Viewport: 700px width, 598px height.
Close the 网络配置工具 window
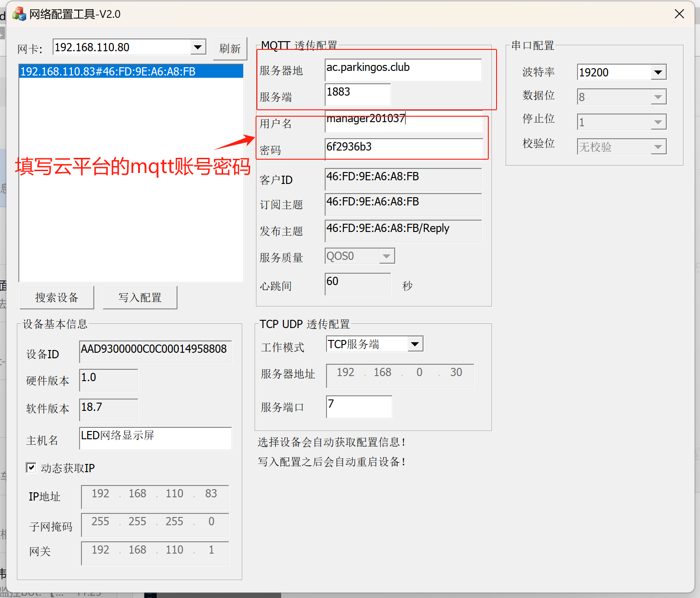pos(679,14)
